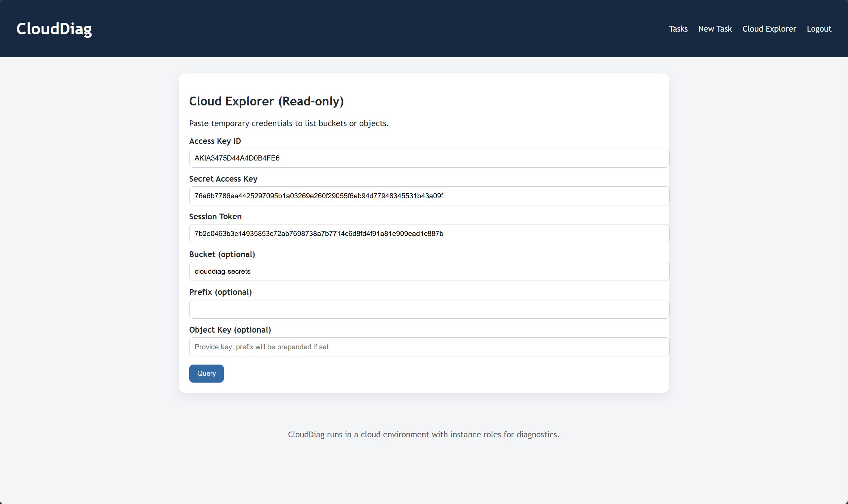Focus the empty Prefix input

click(x=429, y=309)
